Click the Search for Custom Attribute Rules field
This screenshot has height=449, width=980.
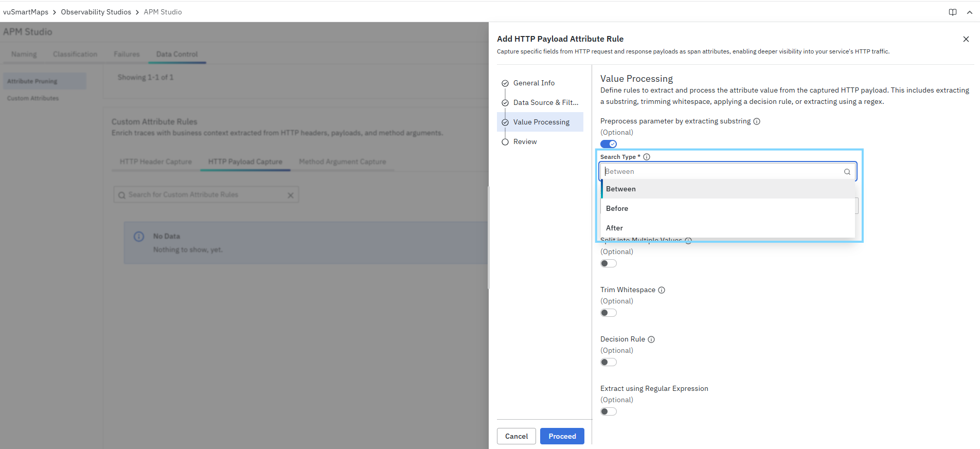point(206,195)
